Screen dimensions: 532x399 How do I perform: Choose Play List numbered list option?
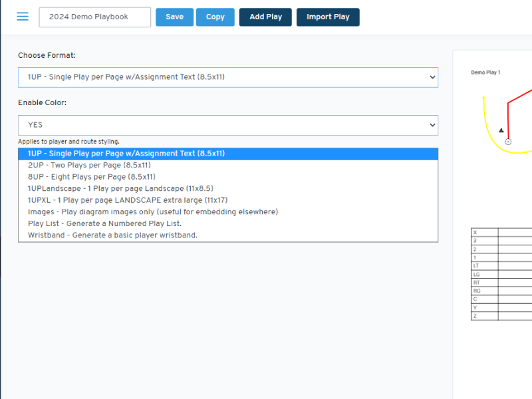pyautogui.click(x=104, y=223)
